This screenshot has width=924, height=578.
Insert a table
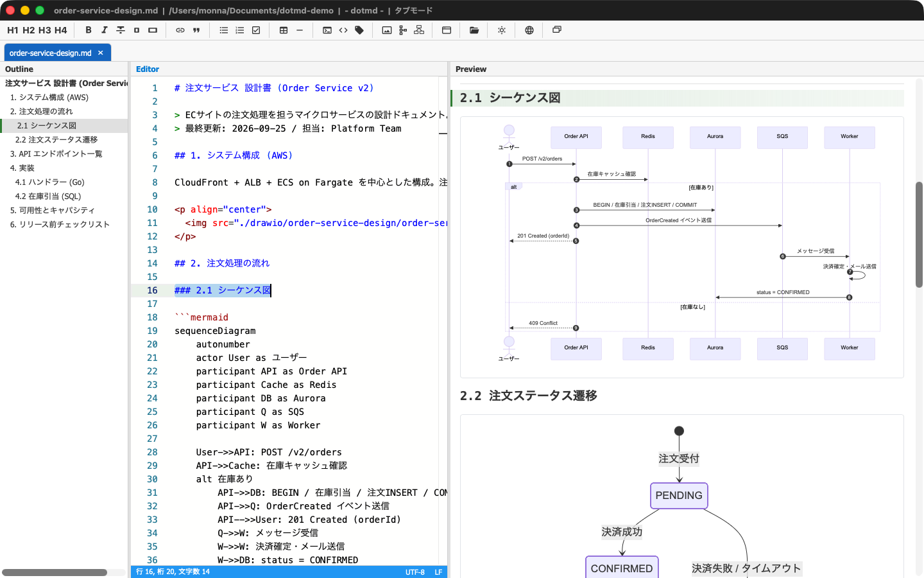[x=284, y=30]
